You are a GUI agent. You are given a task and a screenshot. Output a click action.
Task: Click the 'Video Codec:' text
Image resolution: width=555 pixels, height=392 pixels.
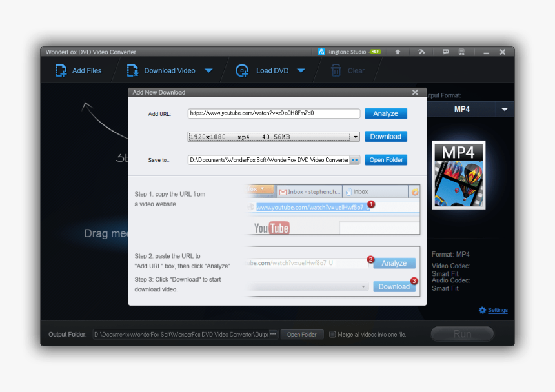[450, 266]
